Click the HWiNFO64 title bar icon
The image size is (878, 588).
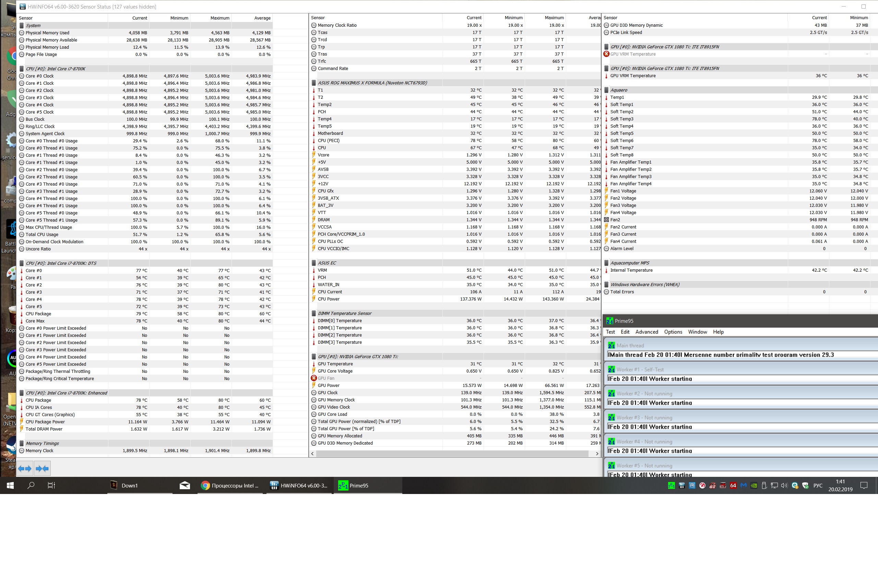coord(23,7)
